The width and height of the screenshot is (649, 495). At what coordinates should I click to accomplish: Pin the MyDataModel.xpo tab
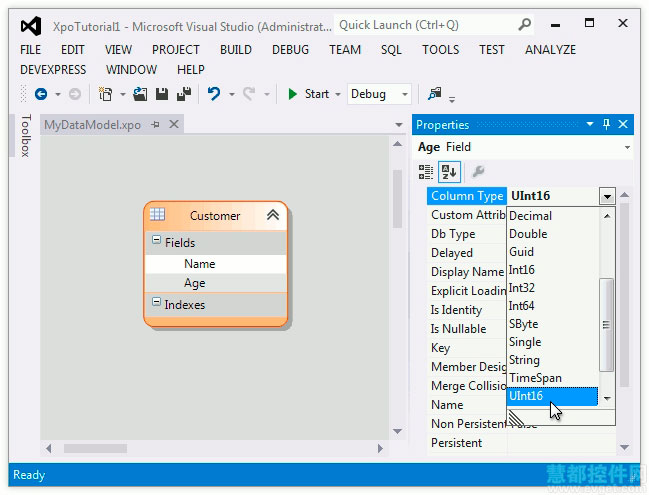tap(156, 124)
